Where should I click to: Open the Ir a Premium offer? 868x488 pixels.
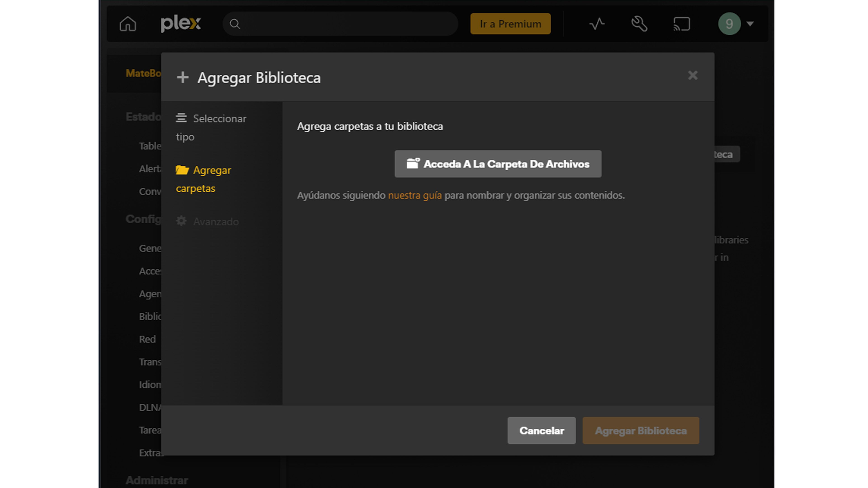[x=510, y=24]
